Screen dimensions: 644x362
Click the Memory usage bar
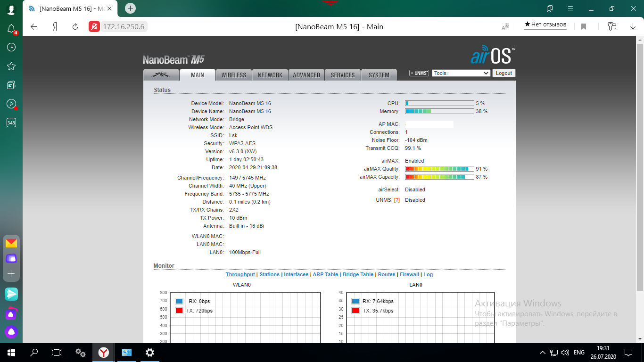439,111
